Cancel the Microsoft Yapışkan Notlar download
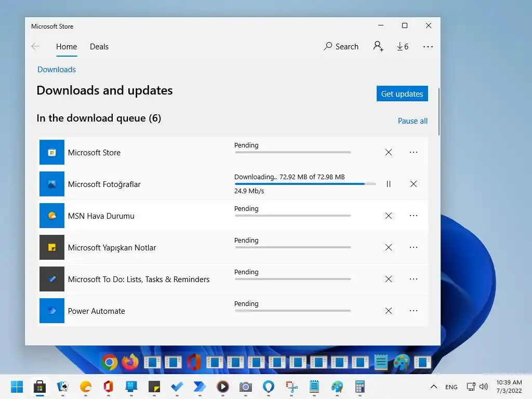The height and width of the screenshot is (399, 532). pyautogui.click(x=389, y=247)
